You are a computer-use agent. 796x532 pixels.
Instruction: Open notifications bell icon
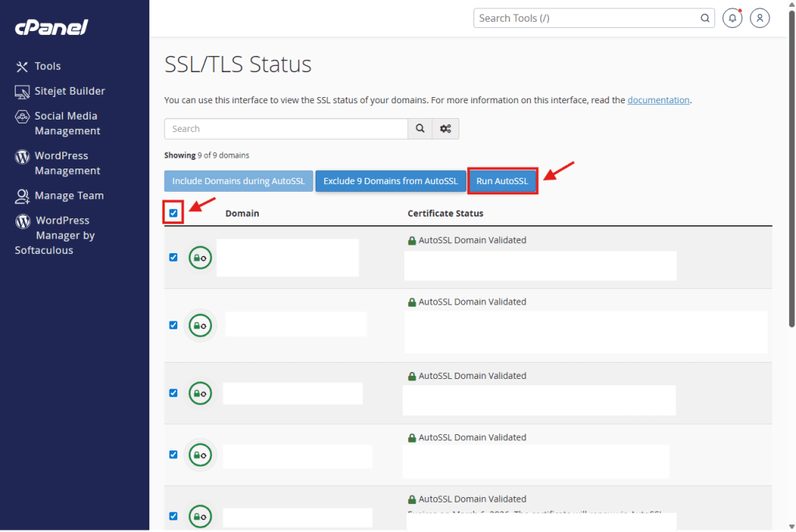click(x=731, y=19)
